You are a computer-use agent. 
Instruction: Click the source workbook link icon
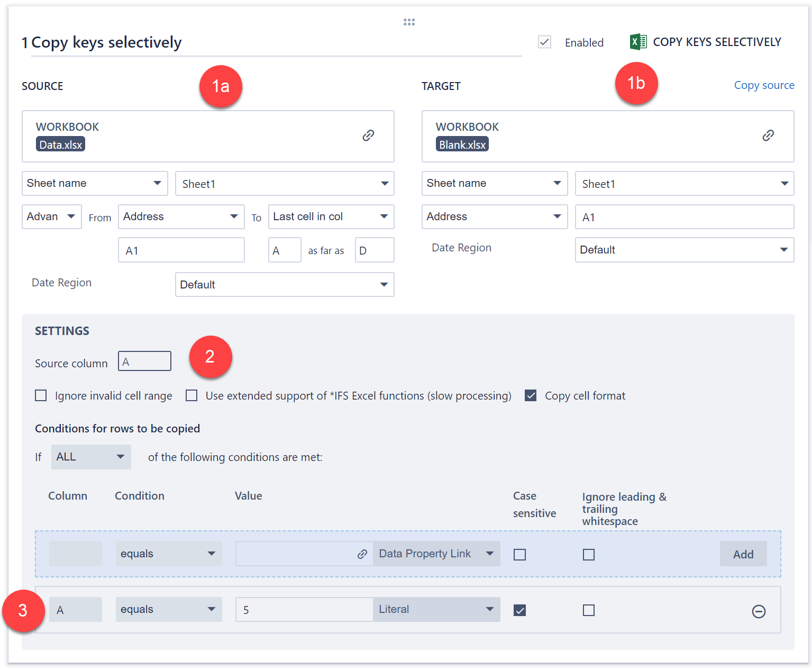(368, 135)
